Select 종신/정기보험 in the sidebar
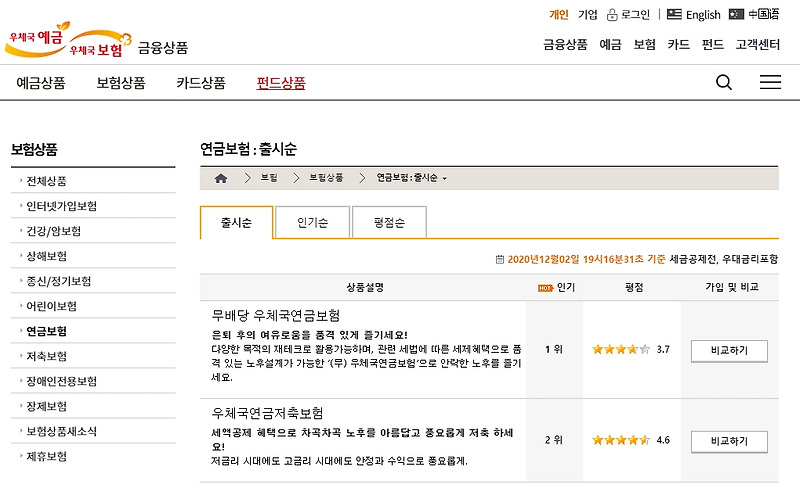The width and height of the screenshot is (800, 488). 59,281
